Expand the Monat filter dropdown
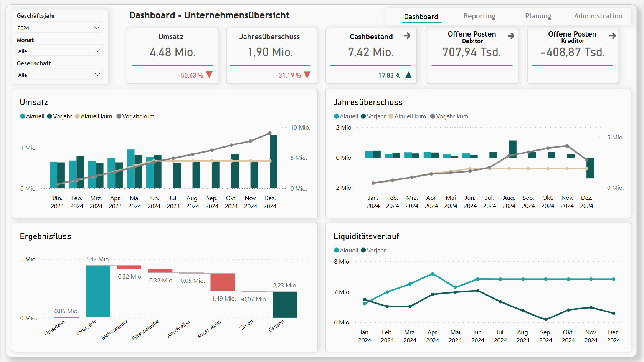Viewport: 644px width, 362px height. point(59,51)
